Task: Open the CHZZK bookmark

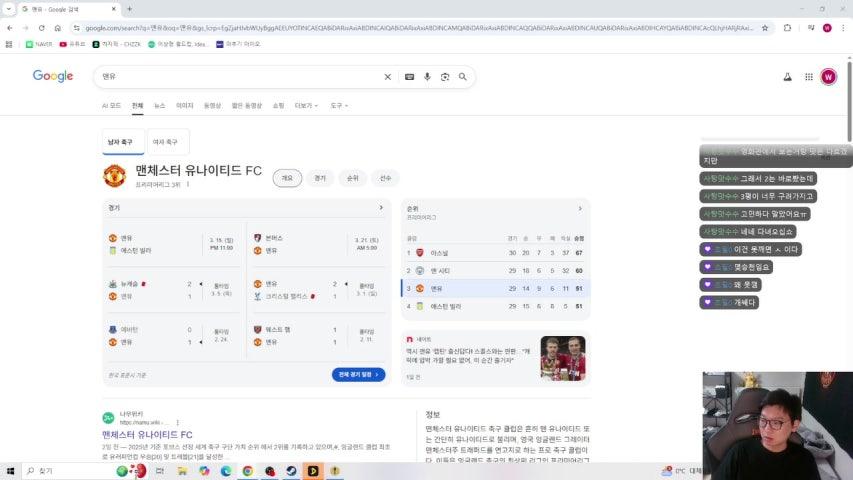Action: click(116, 44)
